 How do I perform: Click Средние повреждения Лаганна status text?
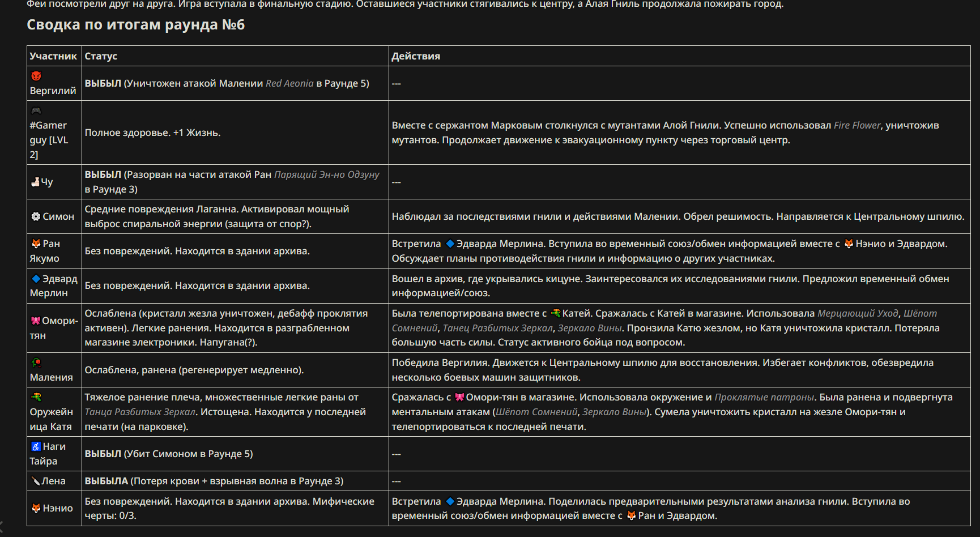pyautogui.click(x=217, y=216)
